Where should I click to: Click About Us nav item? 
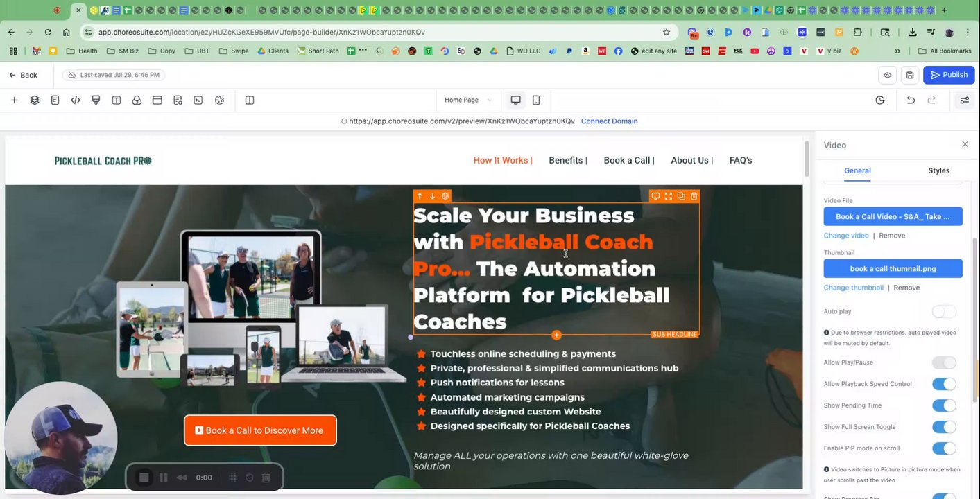(x=691, y=160)
